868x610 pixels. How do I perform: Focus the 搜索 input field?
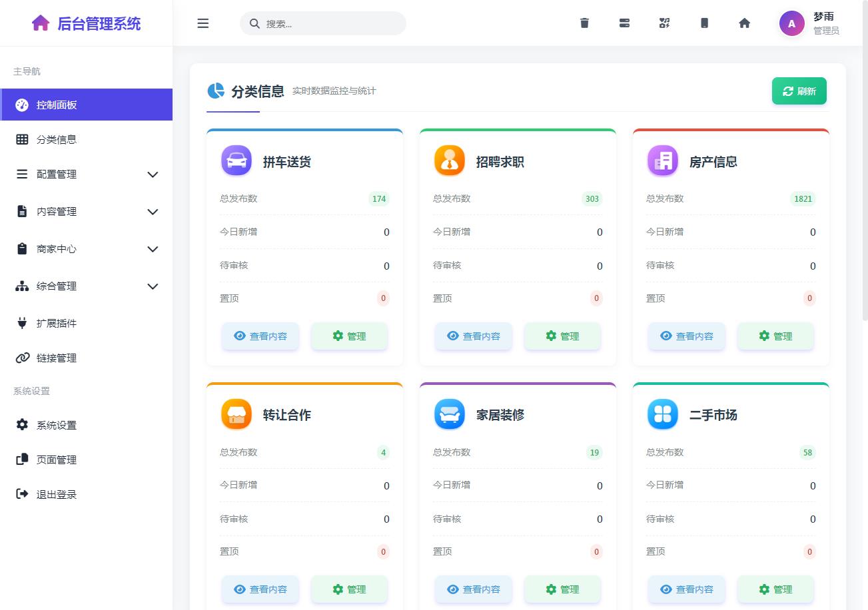point(331,23)
